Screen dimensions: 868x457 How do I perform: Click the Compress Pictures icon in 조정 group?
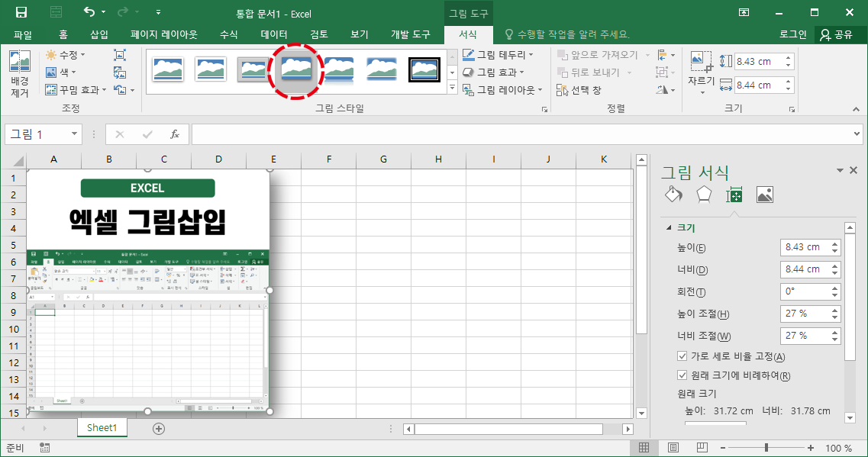[x=120, y=55]
